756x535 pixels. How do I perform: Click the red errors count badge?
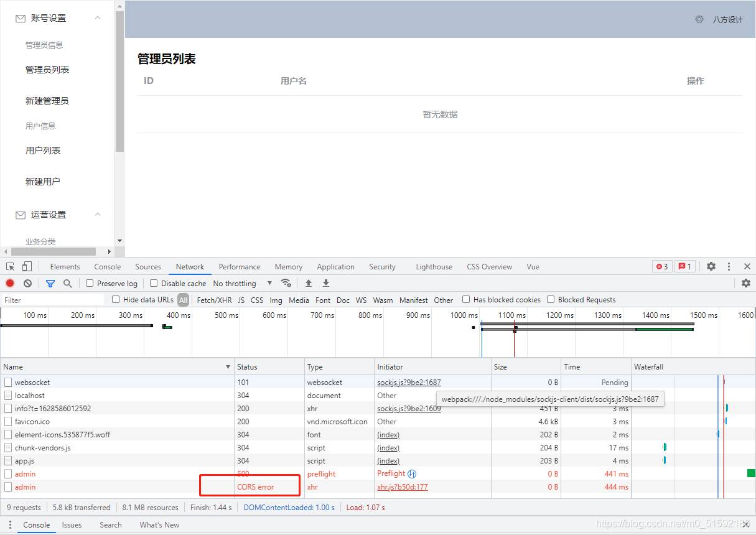pos(662,266)
